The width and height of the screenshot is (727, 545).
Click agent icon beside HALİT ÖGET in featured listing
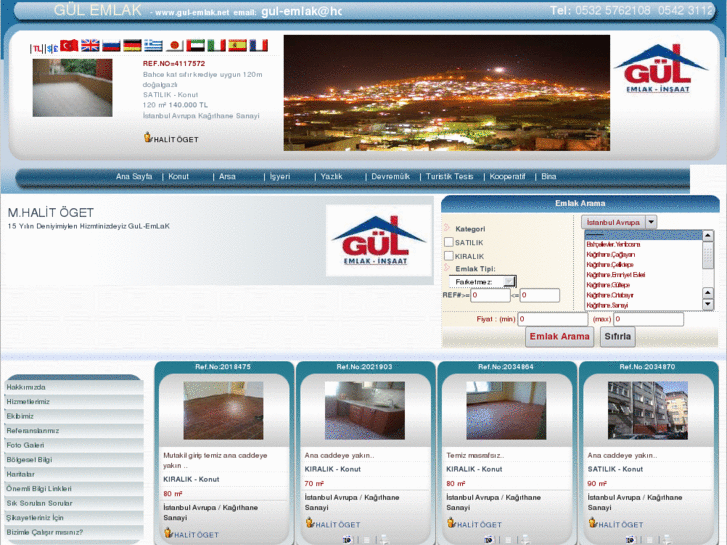point(148,137)
